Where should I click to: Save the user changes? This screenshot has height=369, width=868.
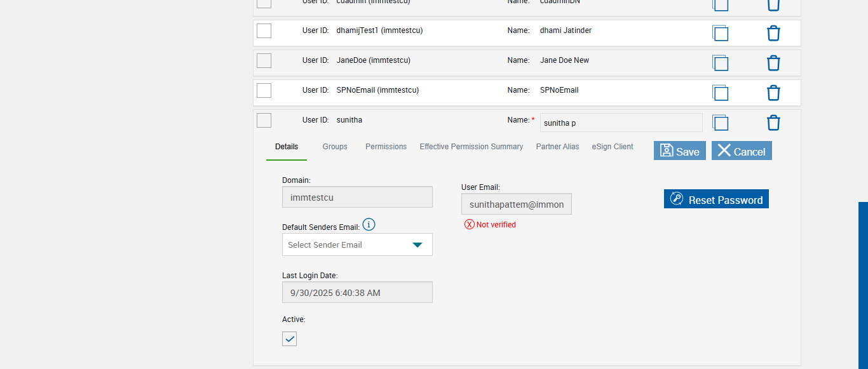(x=679, y=151)
